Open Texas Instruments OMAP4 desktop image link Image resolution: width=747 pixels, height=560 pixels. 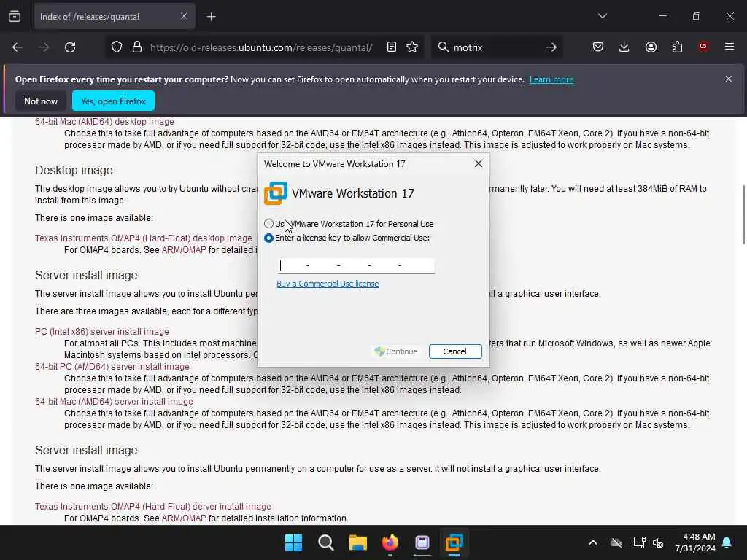pos(144,238)
